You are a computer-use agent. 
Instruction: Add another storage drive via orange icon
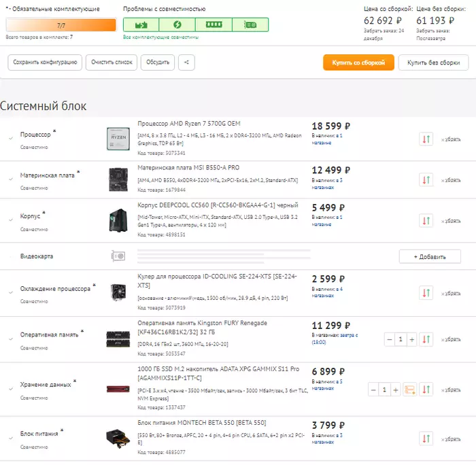tap(409, 390)
